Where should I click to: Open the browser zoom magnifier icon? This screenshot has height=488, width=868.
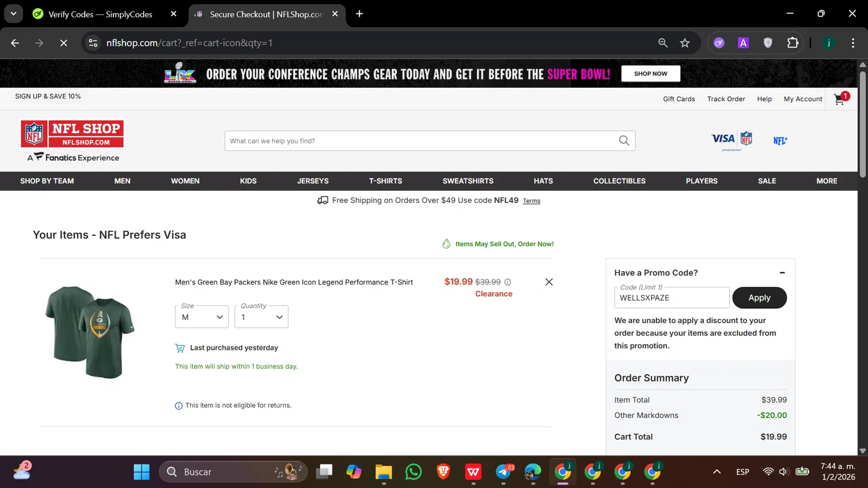(663, 43)
